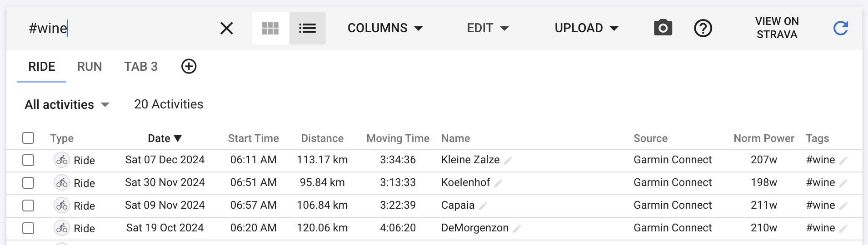
Task: Clear the #wine search with the X icon
Action: coord(226,28)
